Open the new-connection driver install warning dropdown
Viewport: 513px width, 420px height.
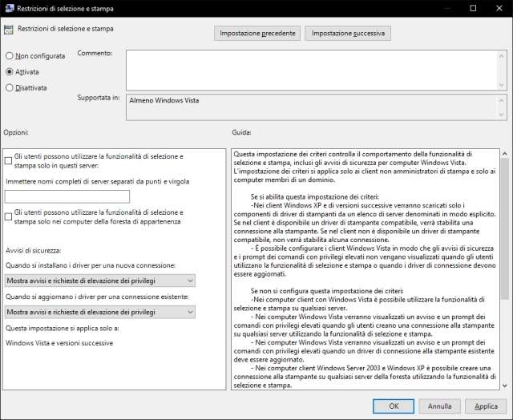99,281
